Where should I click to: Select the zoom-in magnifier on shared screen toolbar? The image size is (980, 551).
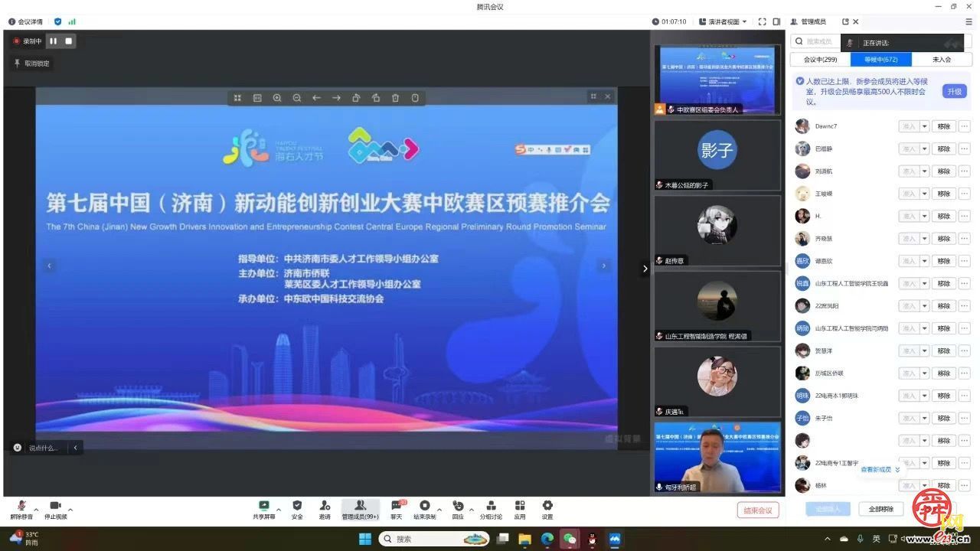tap(277, 97)
